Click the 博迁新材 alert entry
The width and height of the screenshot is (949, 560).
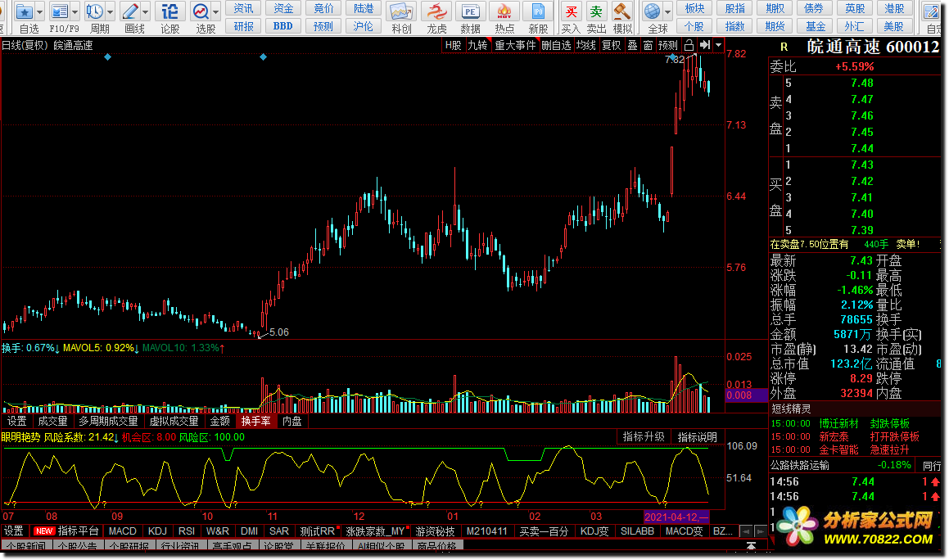click(838, 424)
